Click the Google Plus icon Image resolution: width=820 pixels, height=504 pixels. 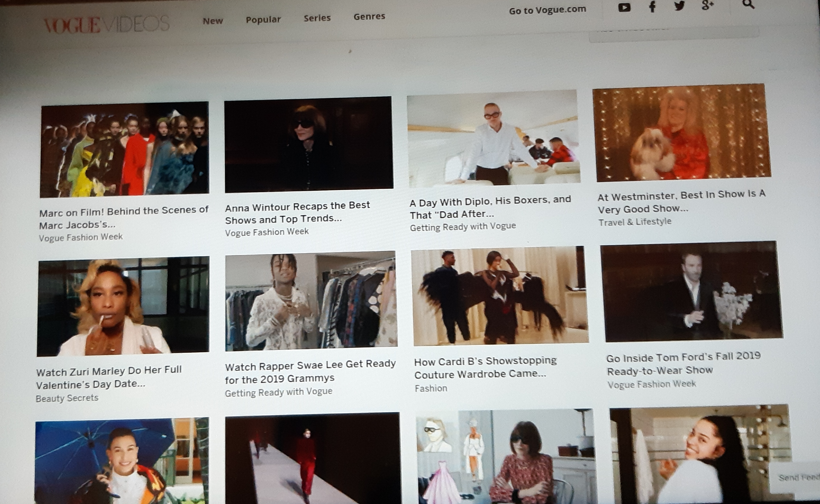point(707,5)
